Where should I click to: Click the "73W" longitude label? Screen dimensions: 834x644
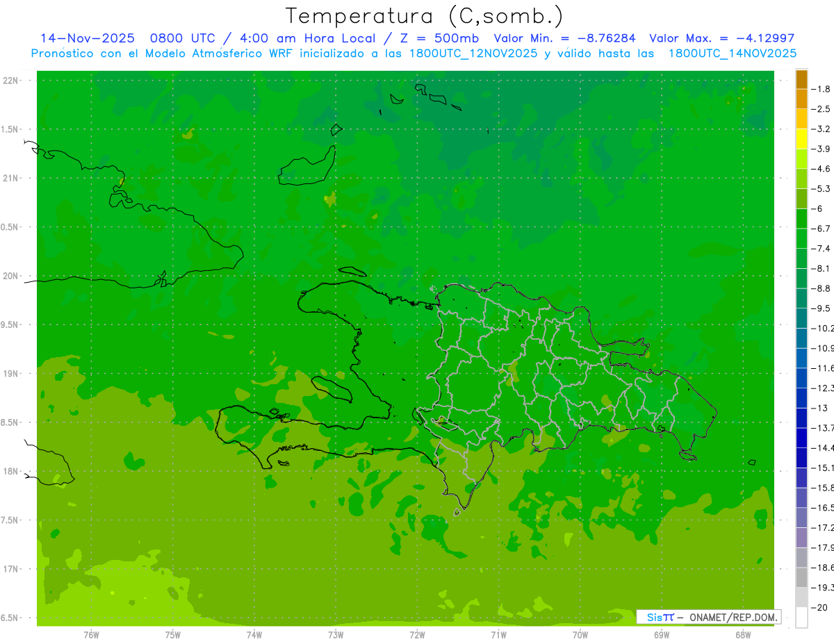(x=336, y=634)
